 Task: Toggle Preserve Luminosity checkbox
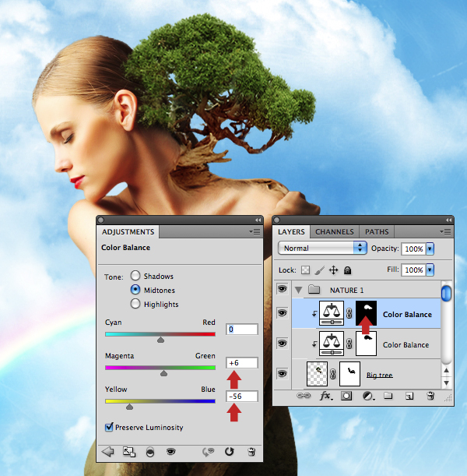click(109, 427)
